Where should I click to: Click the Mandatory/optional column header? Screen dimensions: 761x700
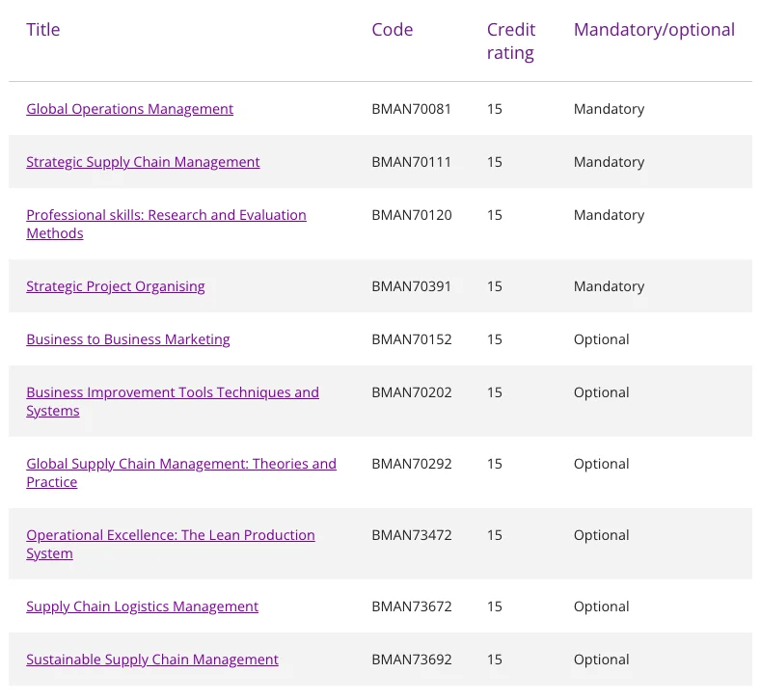coord(654,30)
